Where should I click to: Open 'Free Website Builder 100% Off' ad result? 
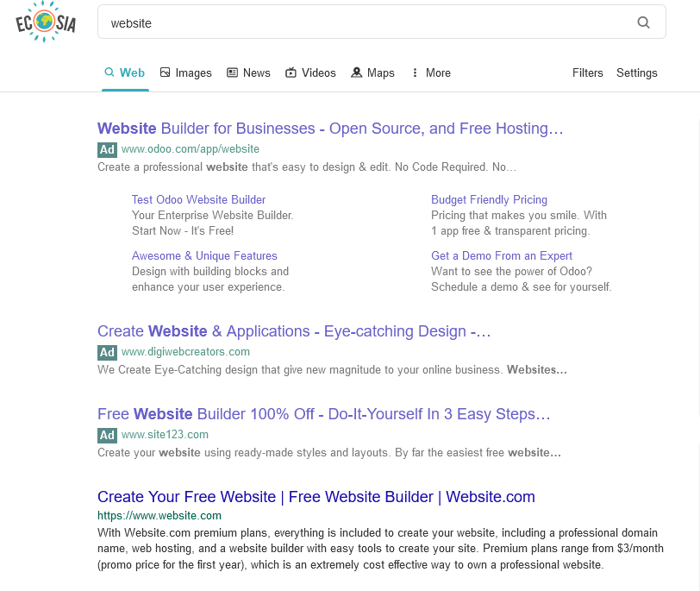coord(323,414)
